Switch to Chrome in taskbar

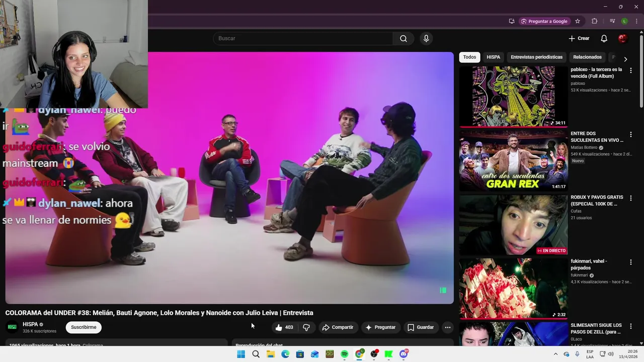(x=359, y=354)
